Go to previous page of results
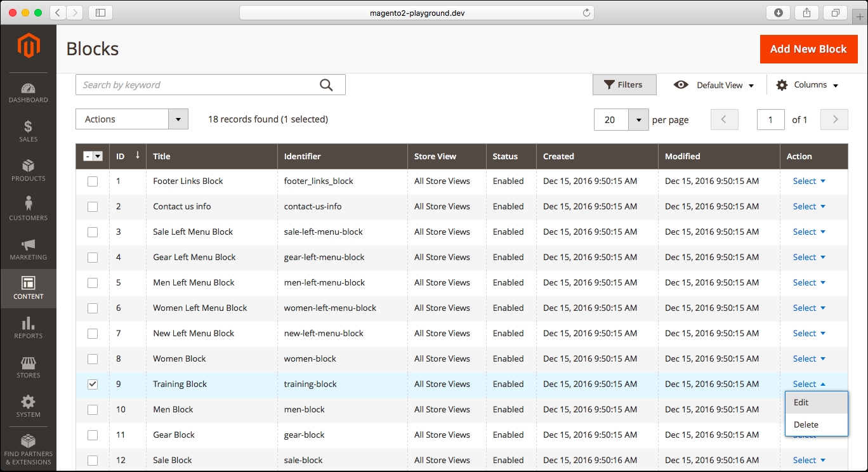This screenshot has width=868, height=472. (x=725, y=119)
